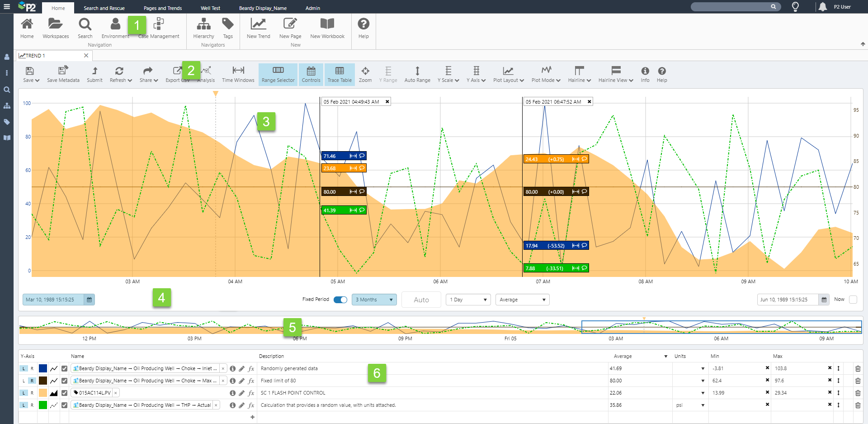Open the Plot Layout dropdown

(508, 74)
